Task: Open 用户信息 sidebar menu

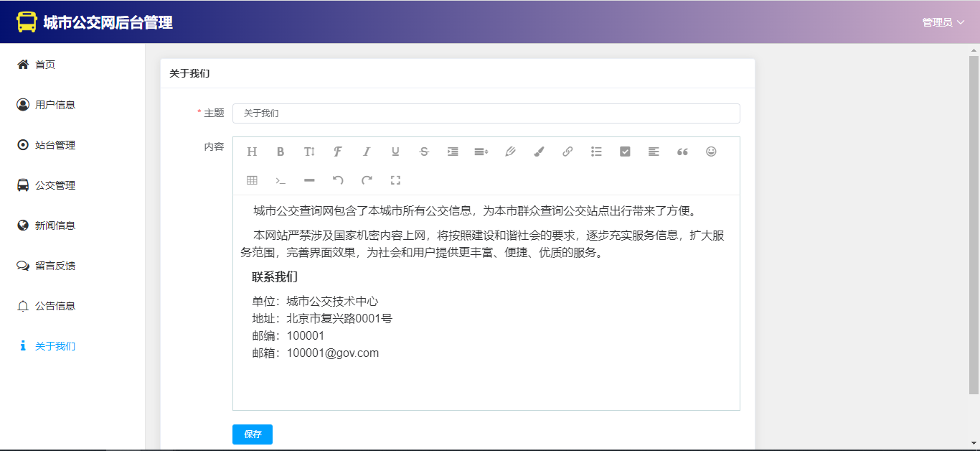Action: [x=72, y=105]
